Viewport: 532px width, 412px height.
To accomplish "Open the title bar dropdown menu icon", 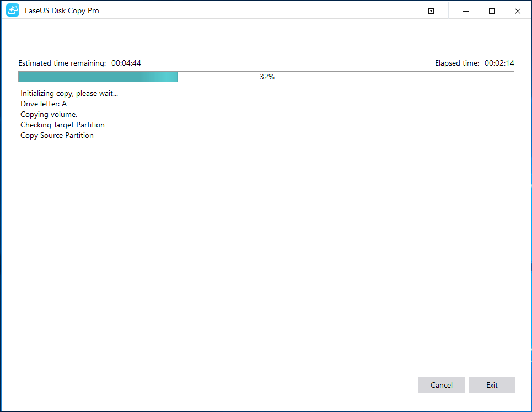I will (431, 11).
